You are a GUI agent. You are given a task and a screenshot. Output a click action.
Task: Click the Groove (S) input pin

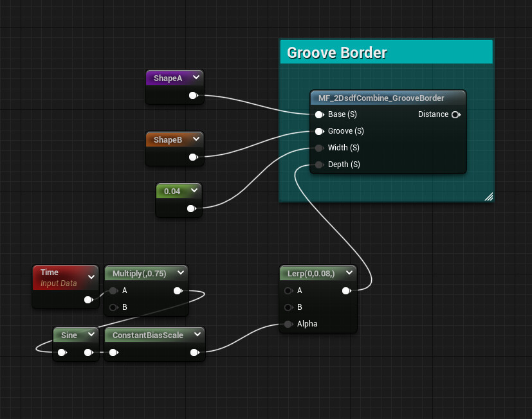320,131
